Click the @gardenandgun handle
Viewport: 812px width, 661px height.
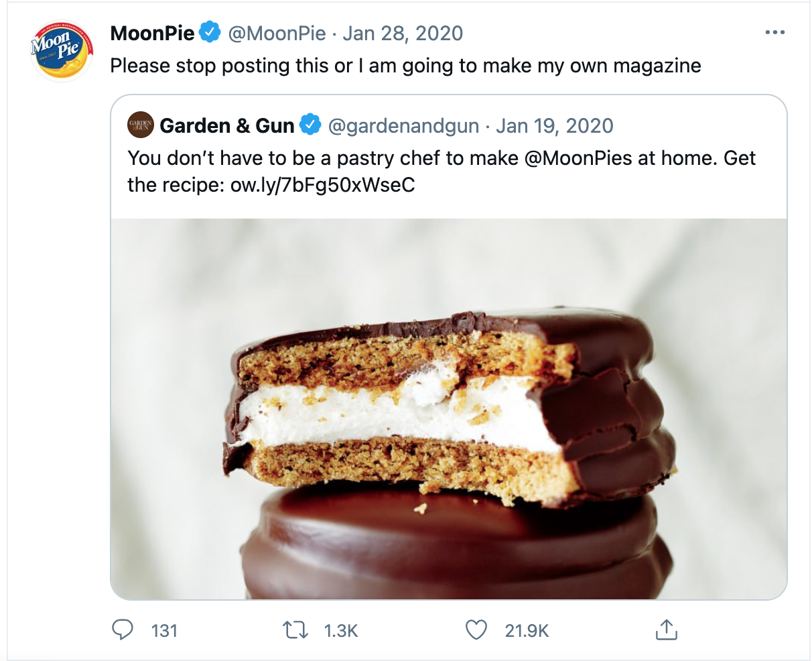coord(403,125)
